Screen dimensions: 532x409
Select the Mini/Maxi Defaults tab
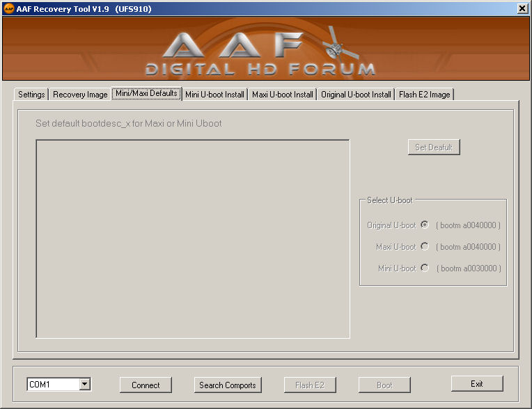[x=146, y=93]
